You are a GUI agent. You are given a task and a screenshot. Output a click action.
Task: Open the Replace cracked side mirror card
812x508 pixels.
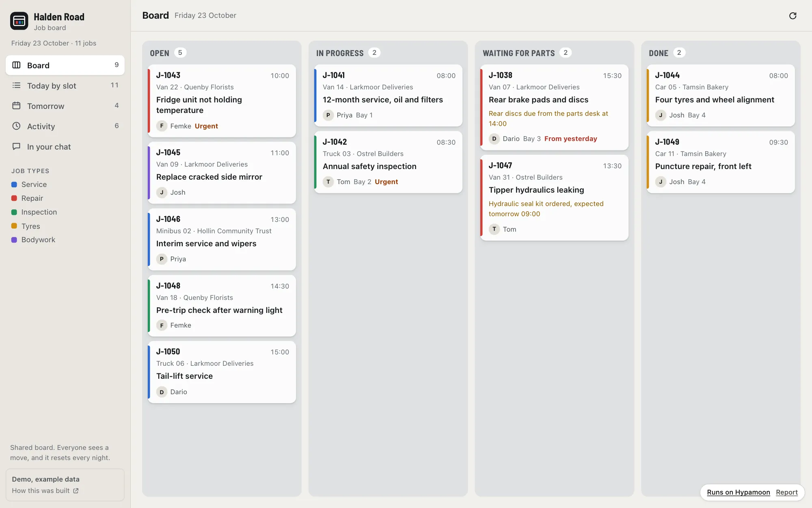click(x=222, y=173)
